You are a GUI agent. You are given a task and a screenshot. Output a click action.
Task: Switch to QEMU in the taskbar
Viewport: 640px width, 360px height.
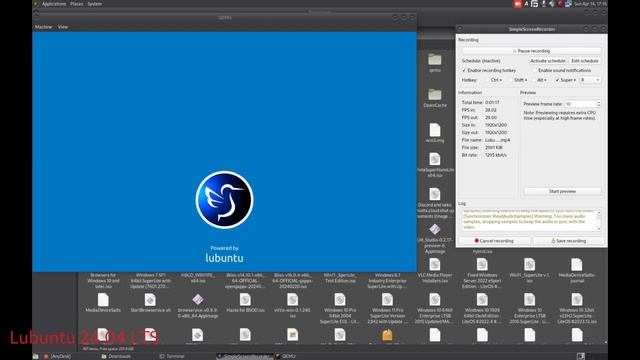pyautogui.click(x=286, y=356)
